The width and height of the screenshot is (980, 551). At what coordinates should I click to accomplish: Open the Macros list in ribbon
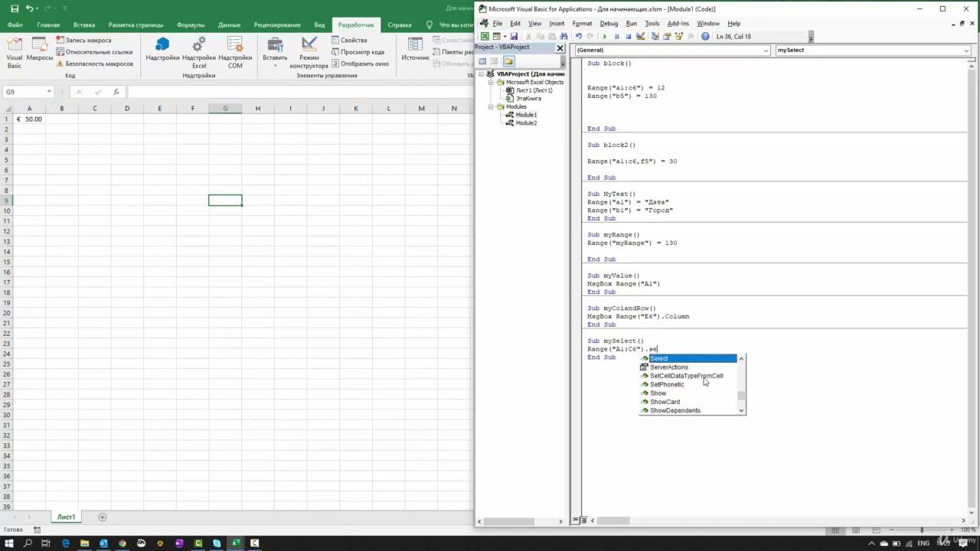[x=40, y=52]
